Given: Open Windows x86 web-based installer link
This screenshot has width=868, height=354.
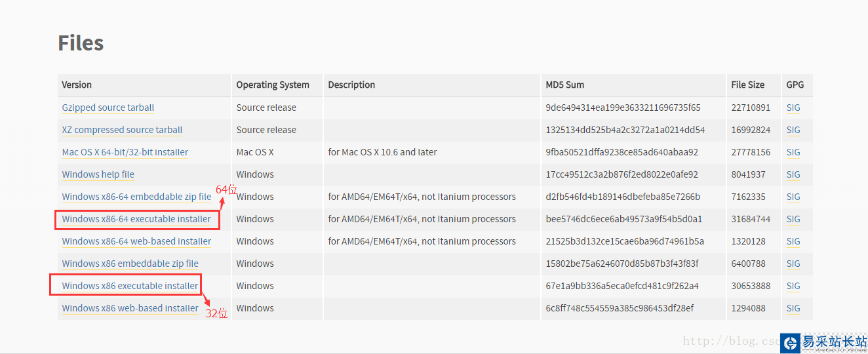Looking at the screenshot, I should (x=130, y=308).
